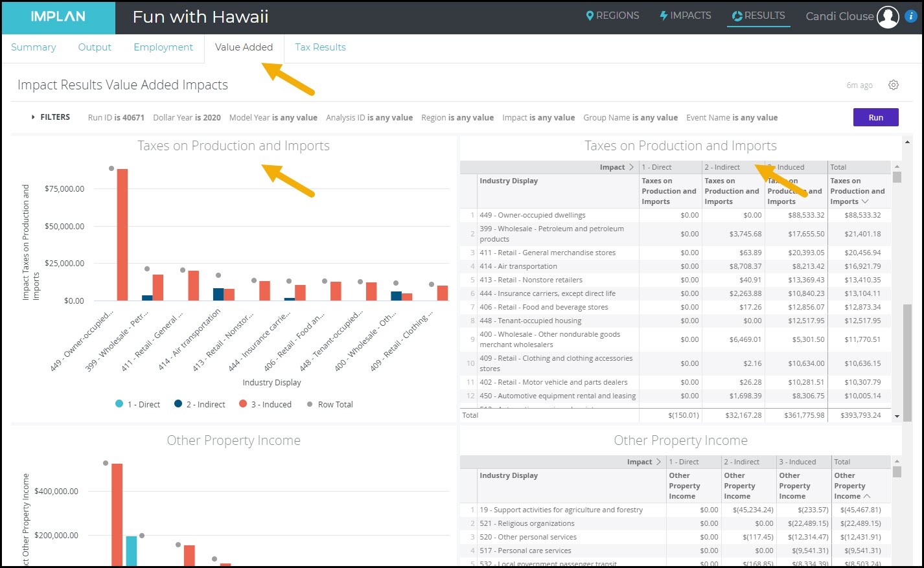Switch to the Tax Results tab
Screen dimensions: 924x568
point(320,47)
